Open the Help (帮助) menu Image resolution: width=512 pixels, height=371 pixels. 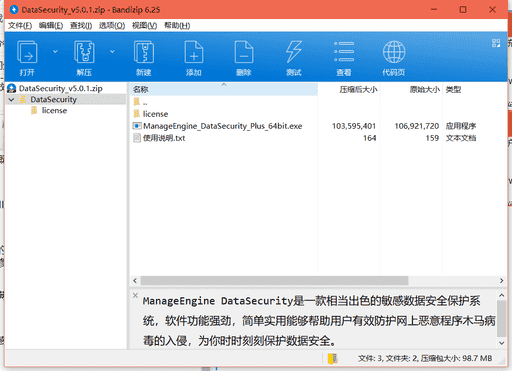click(177, 26)
